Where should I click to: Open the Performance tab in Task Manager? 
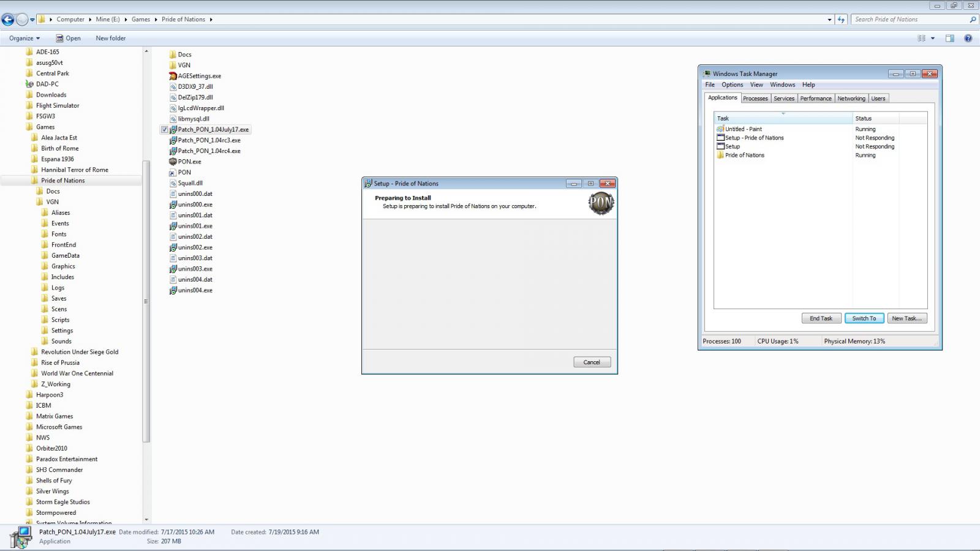[815, 99]
